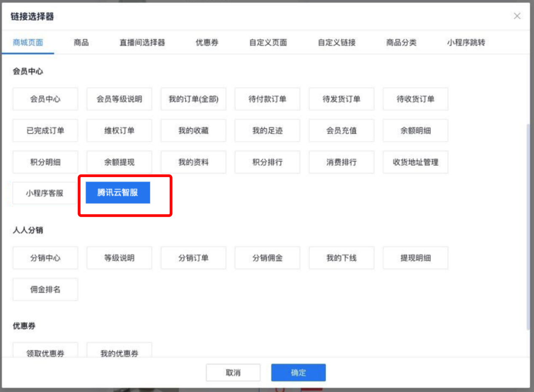Pick the 消费排行 option
The height and width of the screenshot is (392, 534).
341,162
